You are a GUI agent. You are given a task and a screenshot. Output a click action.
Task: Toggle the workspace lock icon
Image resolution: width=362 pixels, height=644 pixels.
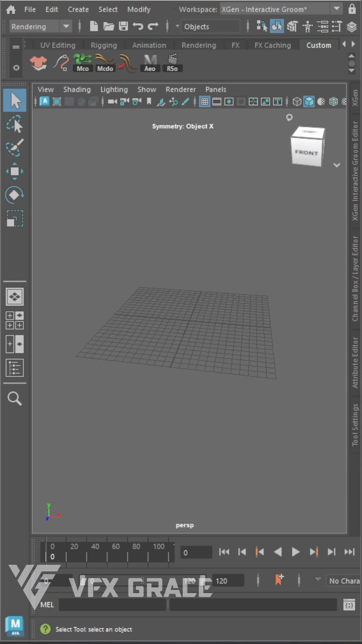pos(352,9)
